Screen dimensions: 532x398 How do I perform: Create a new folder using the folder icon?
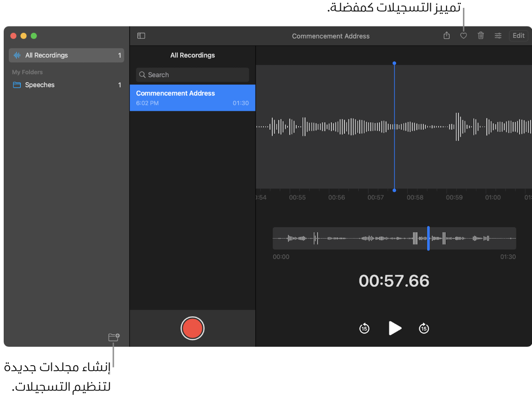(114, 337)
